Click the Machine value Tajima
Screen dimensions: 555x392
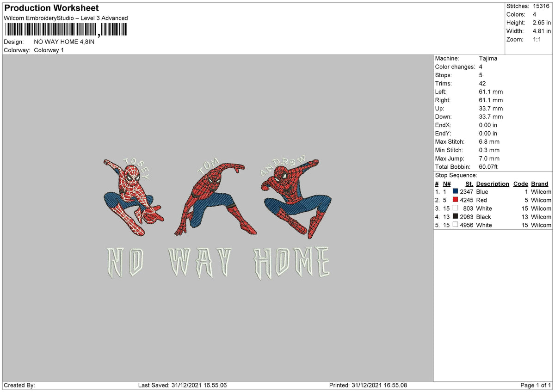tap(488, 58)
